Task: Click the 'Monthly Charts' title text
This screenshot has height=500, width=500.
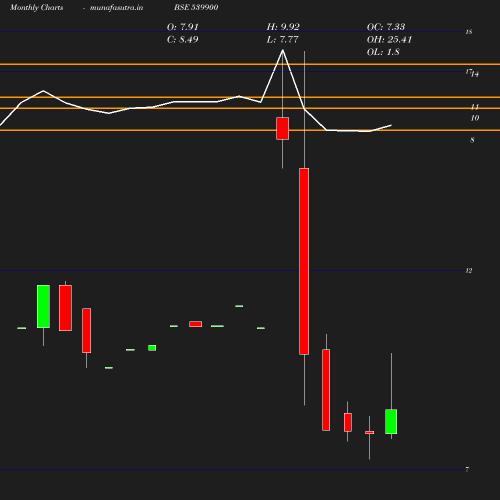Action: 37,7
